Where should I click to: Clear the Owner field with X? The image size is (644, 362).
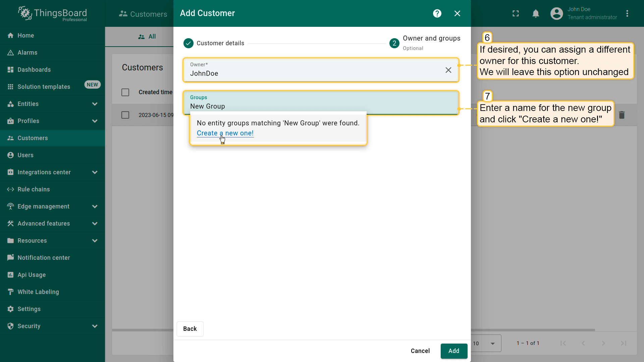(x=448, y=70)
